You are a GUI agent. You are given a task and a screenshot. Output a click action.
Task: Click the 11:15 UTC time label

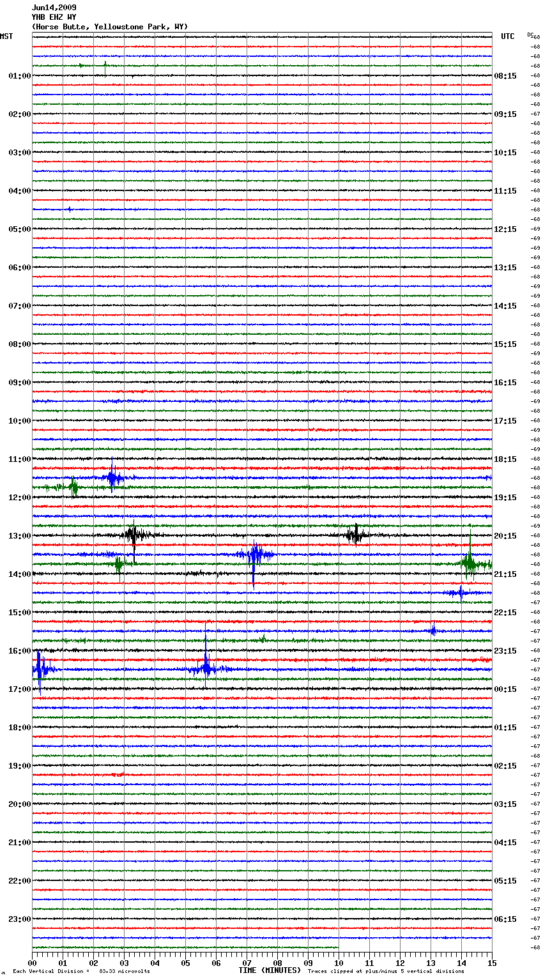pyautogui.click(x=505, y=191)
